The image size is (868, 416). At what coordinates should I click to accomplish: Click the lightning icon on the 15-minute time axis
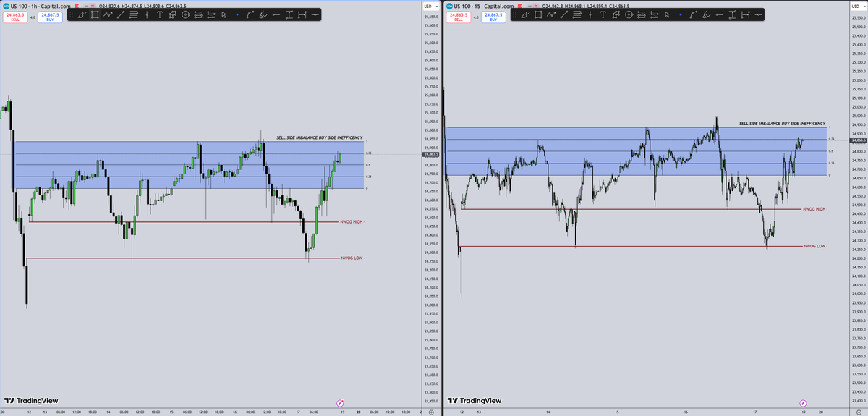(x=802, y=402)
